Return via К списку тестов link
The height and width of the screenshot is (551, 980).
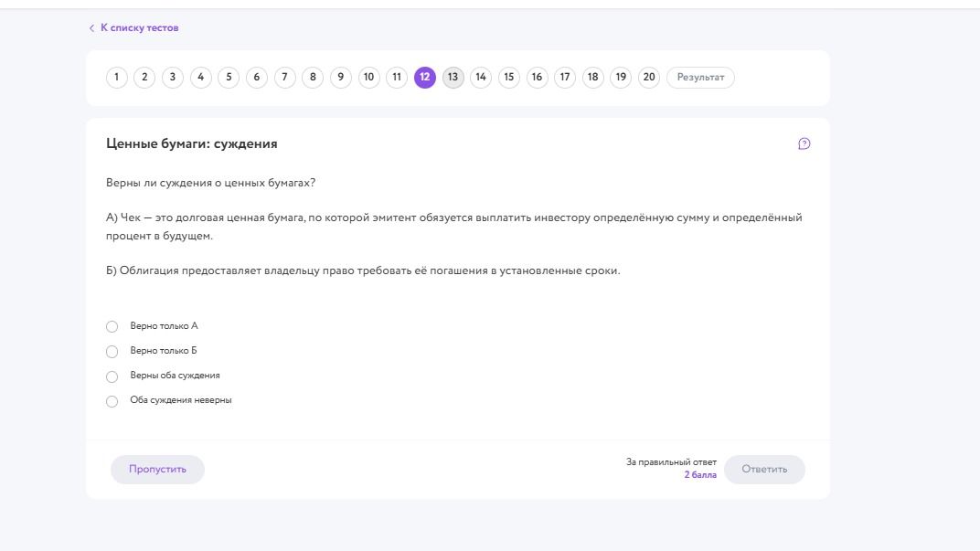point(139,28)
